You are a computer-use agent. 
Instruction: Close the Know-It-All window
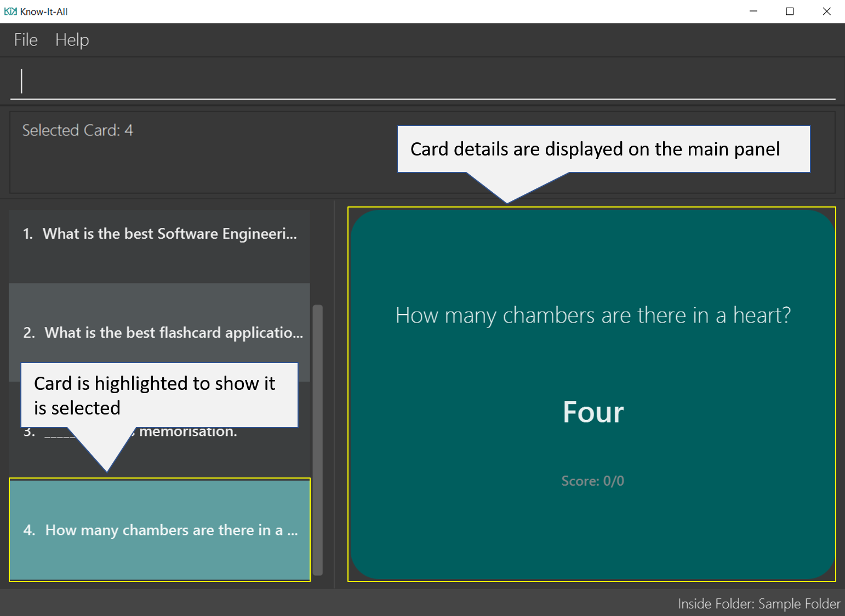pyautogui.click(x=826, y=11)
